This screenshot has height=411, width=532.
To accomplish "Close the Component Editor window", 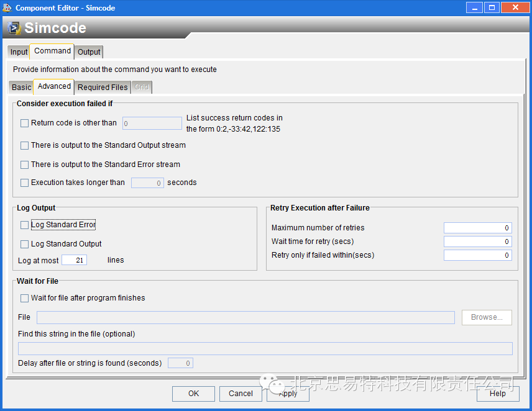I will point(515,7).
